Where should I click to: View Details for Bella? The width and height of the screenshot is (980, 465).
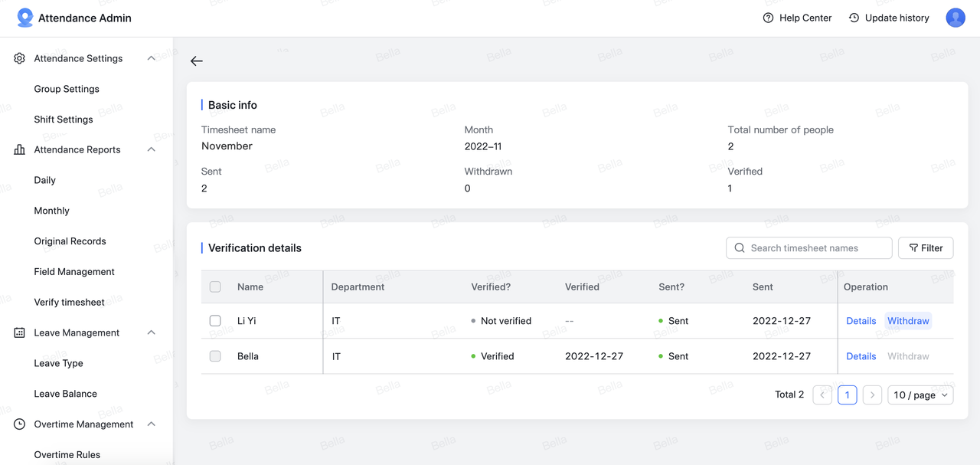click(861, 356)
